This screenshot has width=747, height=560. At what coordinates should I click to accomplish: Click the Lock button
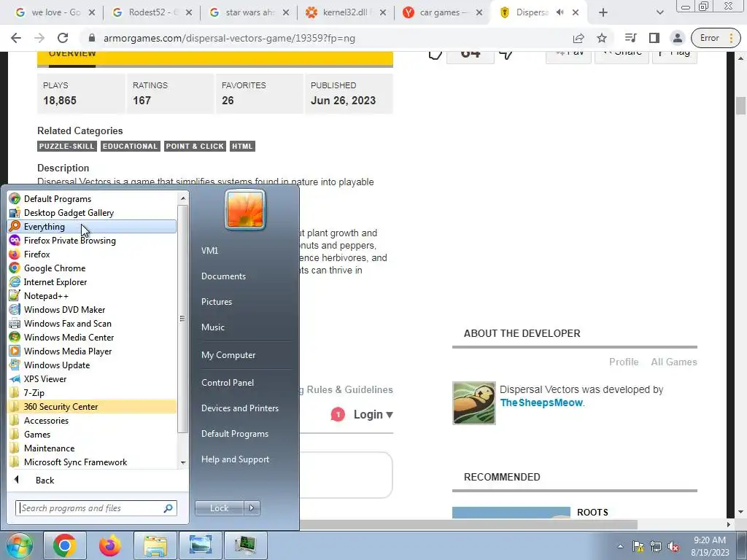pos(219,508)
